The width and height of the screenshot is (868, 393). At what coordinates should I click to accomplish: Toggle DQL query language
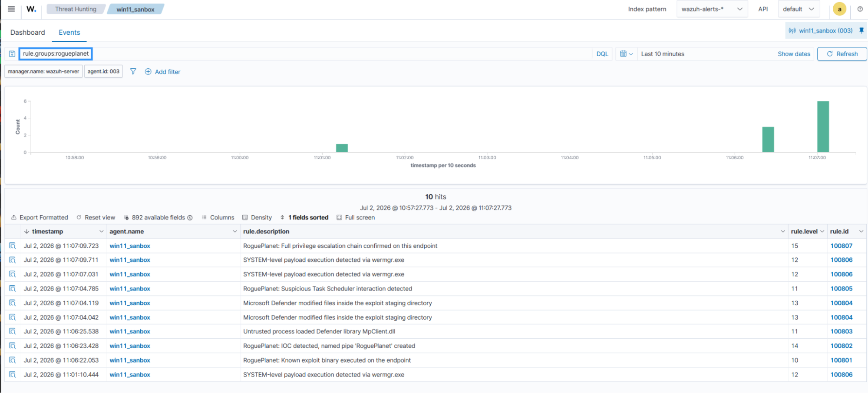click(x=602, y=54)
